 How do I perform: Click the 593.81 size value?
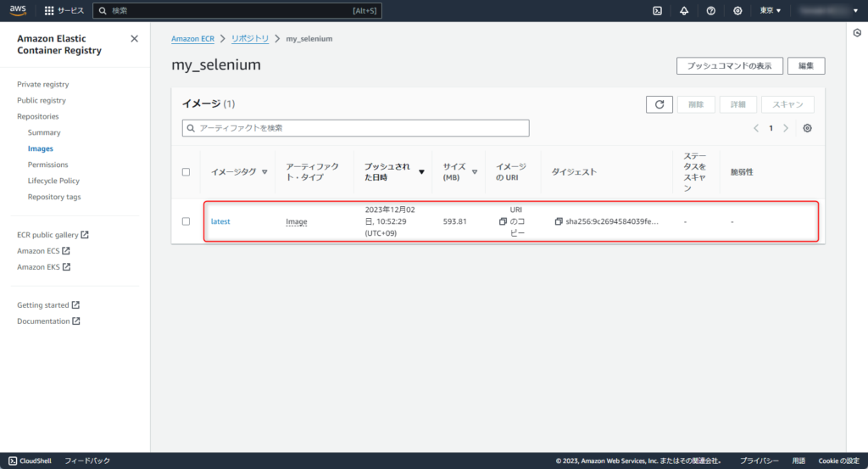pyautogui.click(x=454, y=221)
